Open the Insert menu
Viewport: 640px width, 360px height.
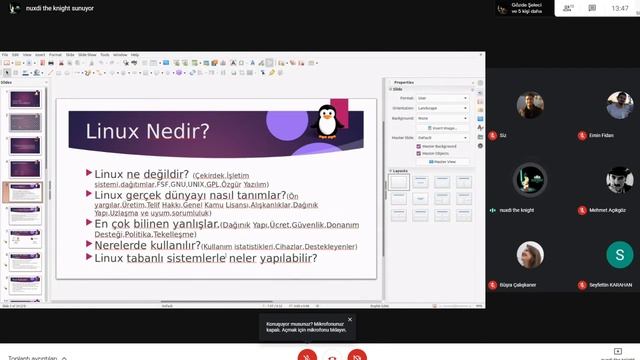coord(40,55)
